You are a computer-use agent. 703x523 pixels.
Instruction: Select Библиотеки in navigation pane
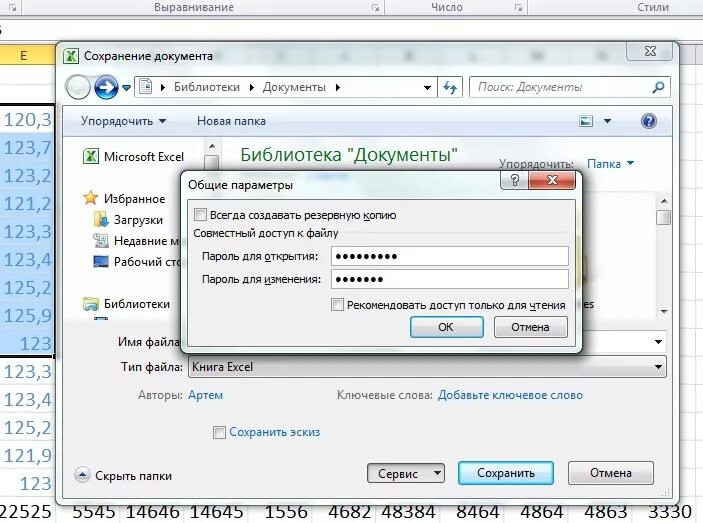tap(126, 304)
